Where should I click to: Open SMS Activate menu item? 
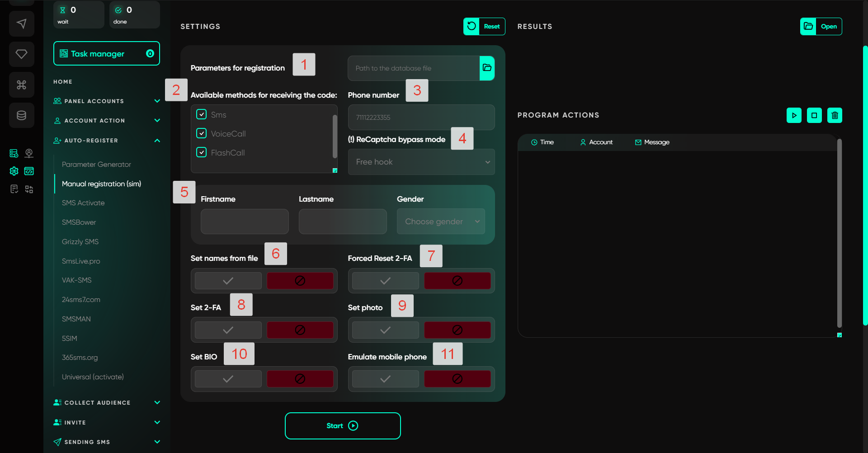pos(83,203)
